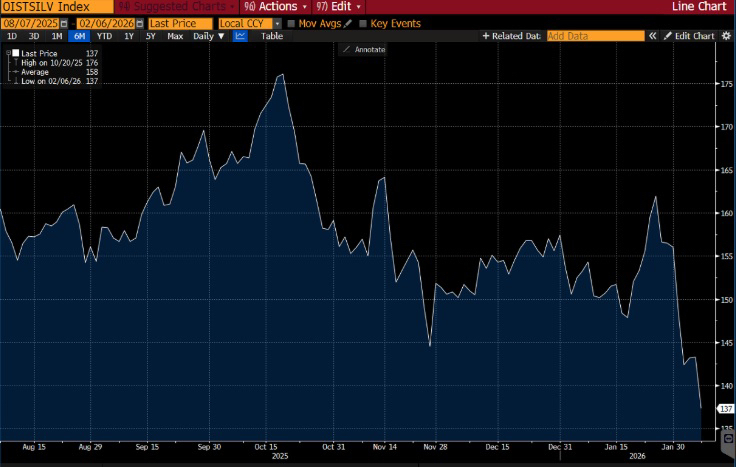Click the Oct 15 x-axis label
This screenshot has height=467, width=736.
266,447
